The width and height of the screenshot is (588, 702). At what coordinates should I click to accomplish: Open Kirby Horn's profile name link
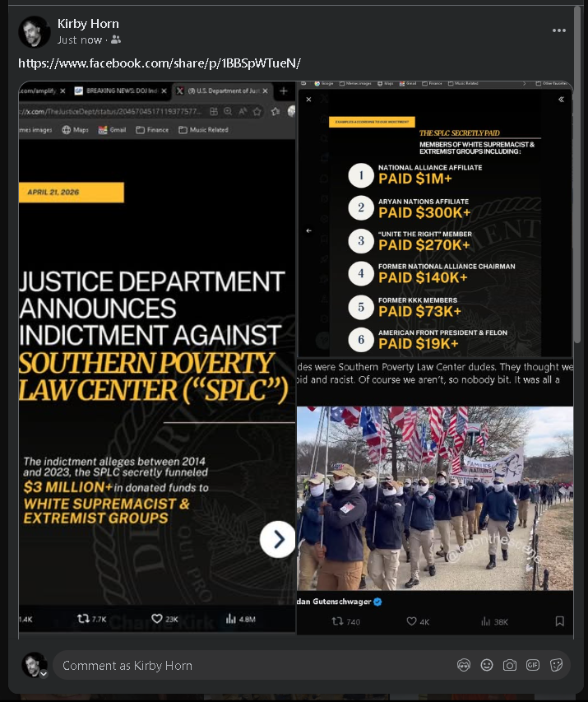click(x=88, y=24)
